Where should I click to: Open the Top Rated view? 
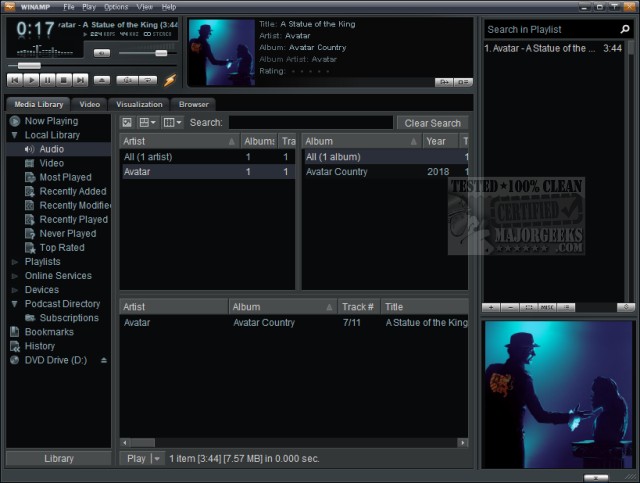coord(62,248)
